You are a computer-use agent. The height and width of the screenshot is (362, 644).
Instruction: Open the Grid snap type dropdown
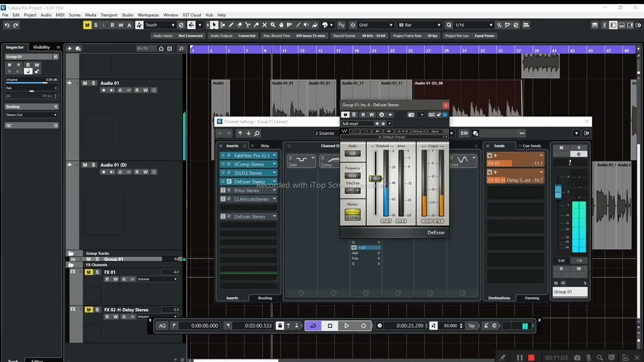390,25
